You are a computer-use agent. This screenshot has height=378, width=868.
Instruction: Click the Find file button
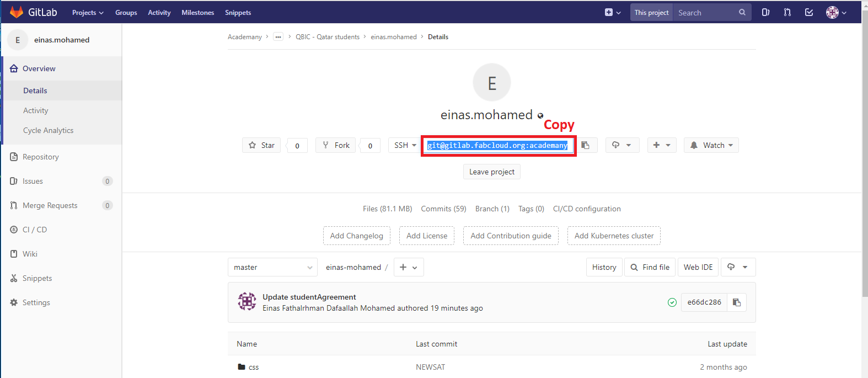[x=650, y=267]
